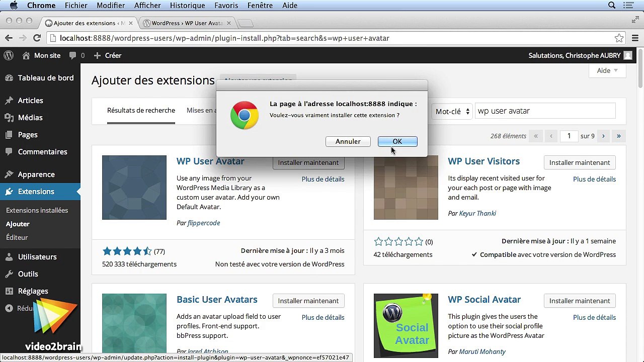Open the Aide menu in menu bar
The image size is (644, 362).
coord(290,6)
